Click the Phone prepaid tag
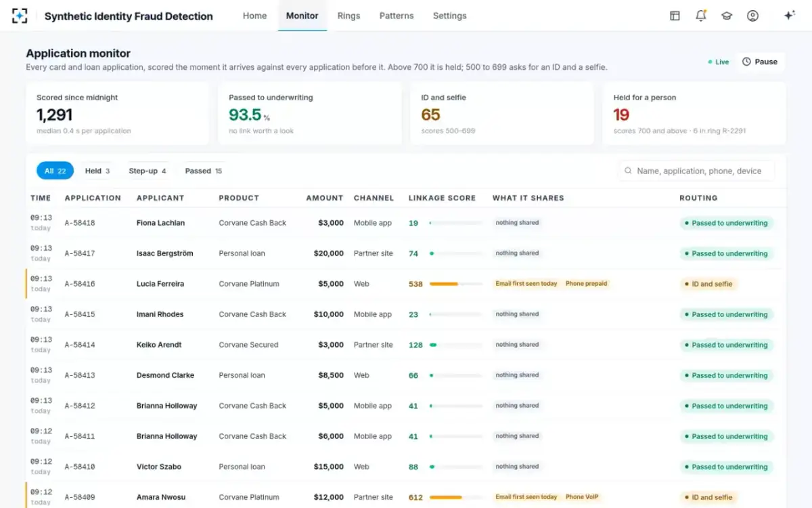Image resolution: width=812 pixels, height=508 pixels. pyautogui.click(x=586, y=284)
